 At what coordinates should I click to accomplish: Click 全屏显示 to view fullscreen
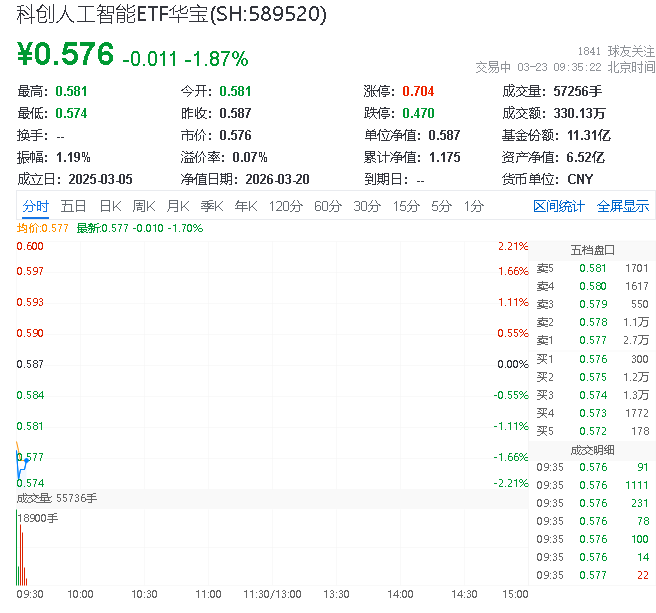[623, 207]
